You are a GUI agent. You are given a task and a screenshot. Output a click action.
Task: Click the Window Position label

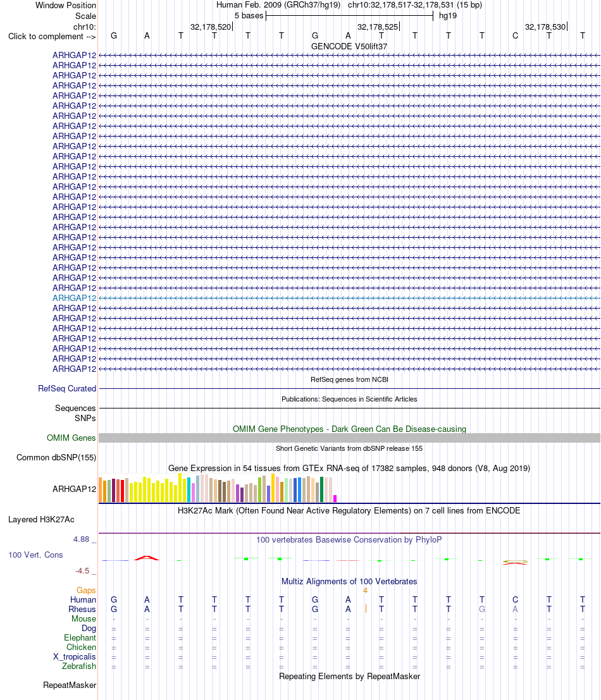[x=66, y=5]
